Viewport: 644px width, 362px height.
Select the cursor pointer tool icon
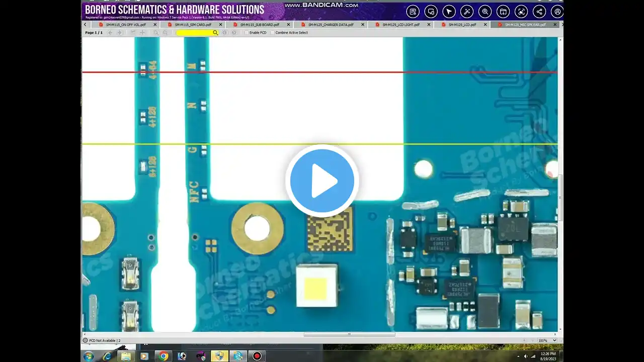coord(449,12)
